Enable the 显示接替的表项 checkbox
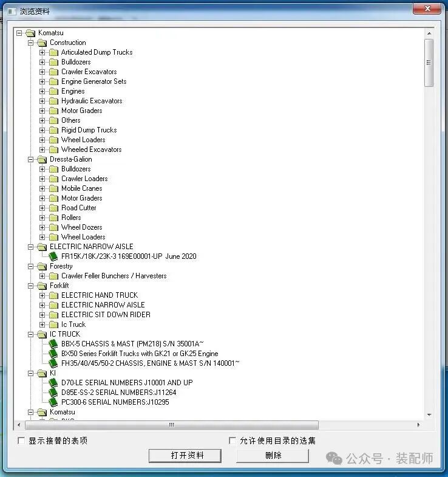 point(21,440)
